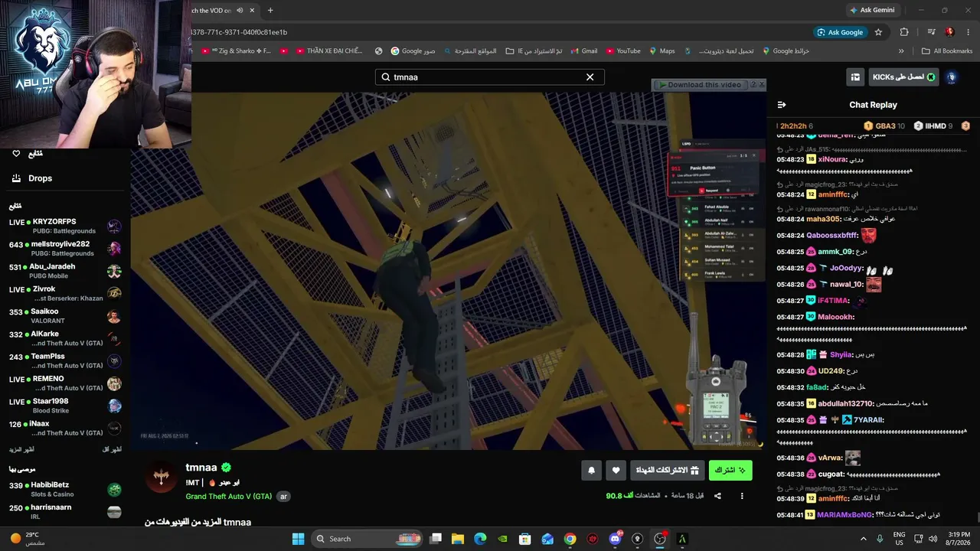
Task: Click the Ask Google button in the address bar
Action: 840,32
